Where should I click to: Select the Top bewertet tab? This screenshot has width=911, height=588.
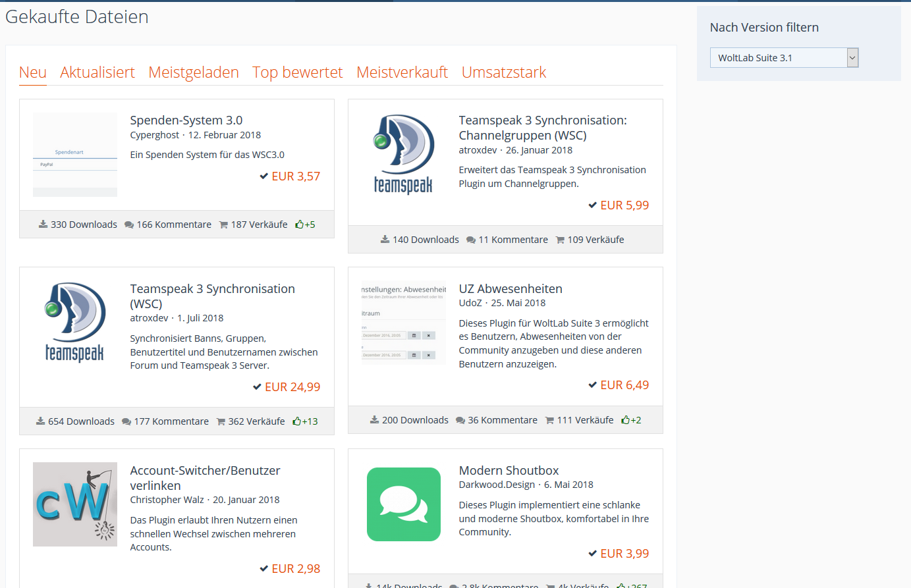[298, 72]
